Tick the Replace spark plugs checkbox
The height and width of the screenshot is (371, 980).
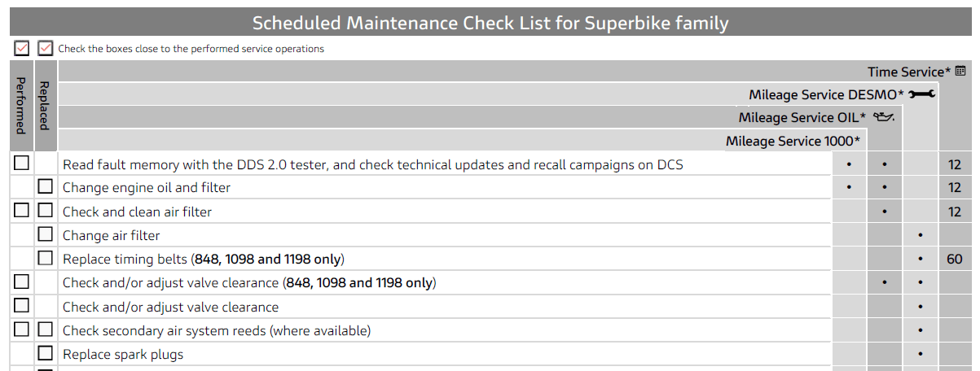click(x=46, y=354)
